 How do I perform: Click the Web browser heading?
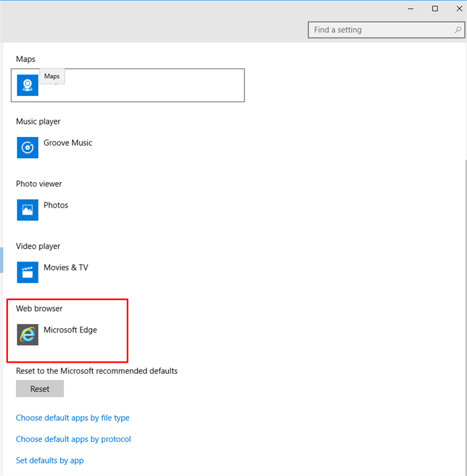coord(39,309)
